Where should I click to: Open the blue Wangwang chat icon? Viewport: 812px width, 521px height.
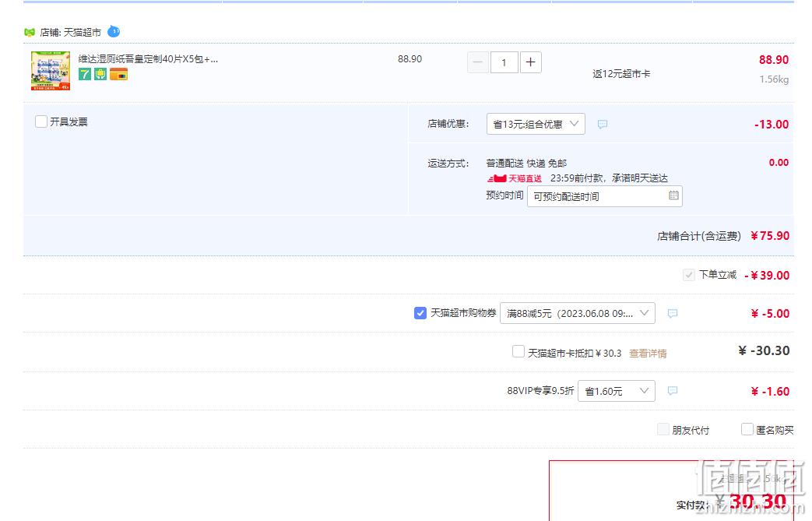point(114,32)
